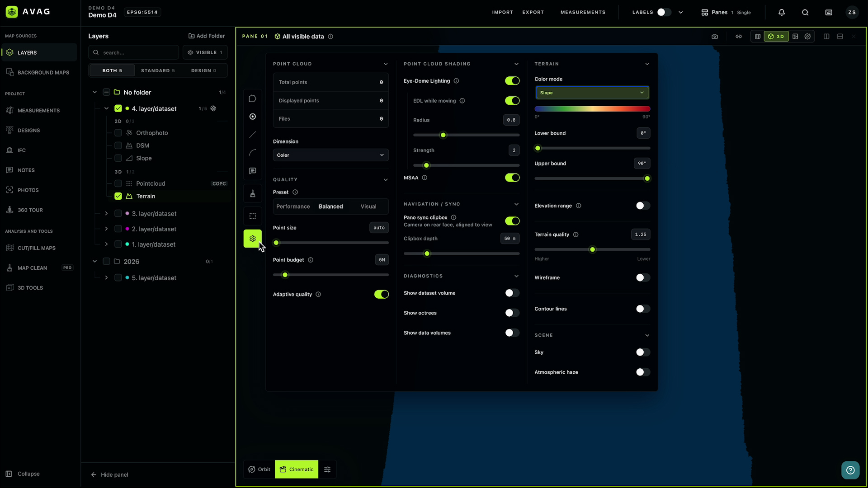
Task: Collapse the 2026 folder
Action: [94, 261]
